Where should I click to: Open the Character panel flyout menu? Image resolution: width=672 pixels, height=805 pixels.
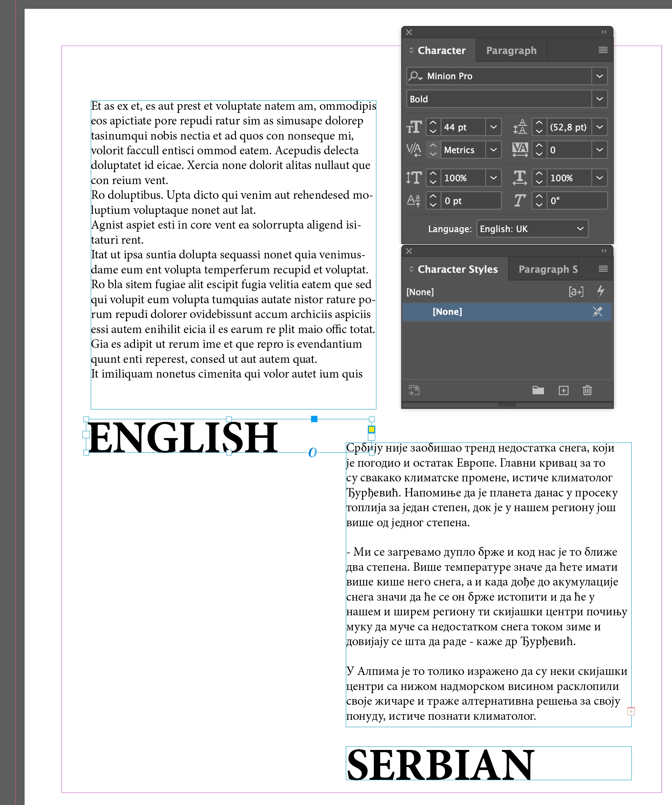point(603,50)
